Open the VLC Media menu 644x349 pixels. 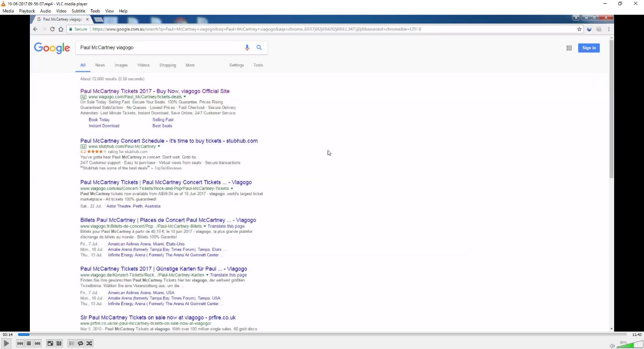click(x=8, y=11)
